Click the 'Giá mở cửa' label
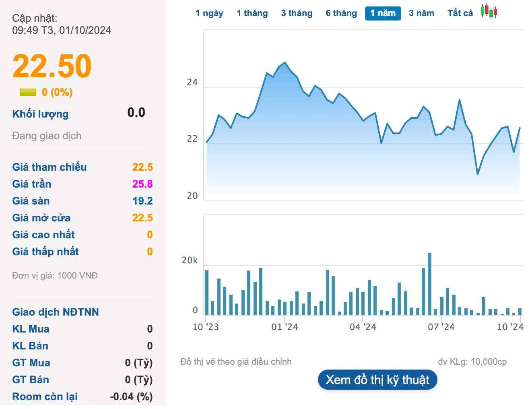532x409 pixels. coord(41,218)
